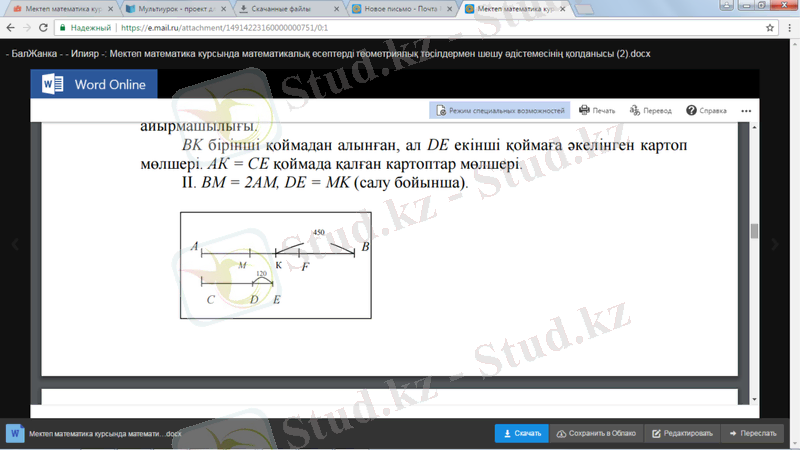The width and height of the screenshot is (800, 450).
Task: Click the document scroll-down arrow
Action: (x=754, y=399)
